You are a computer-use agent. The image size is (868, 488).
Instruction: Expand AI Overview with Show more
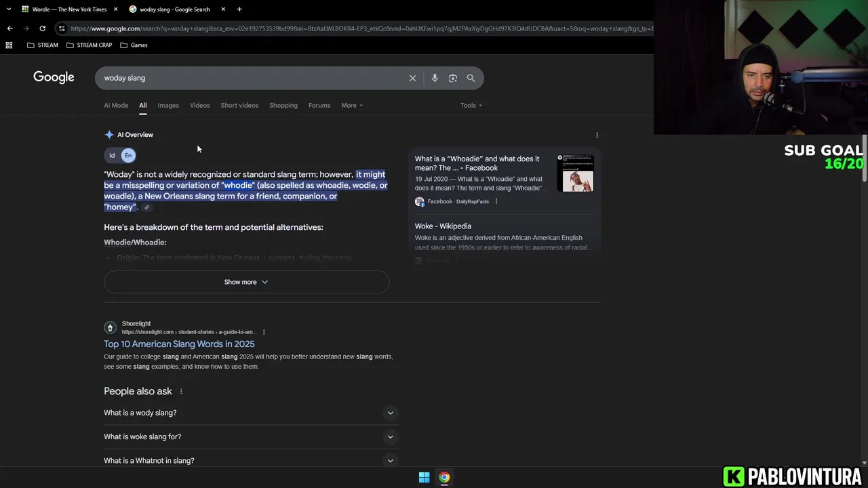(x=246, y=282)
